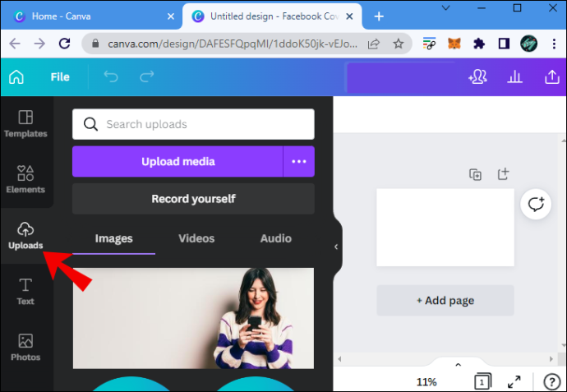The image size is (567, 392).
Task: Collapse the side panel with arrow handle
Action: pyautogui.click(x=336, y=247)
